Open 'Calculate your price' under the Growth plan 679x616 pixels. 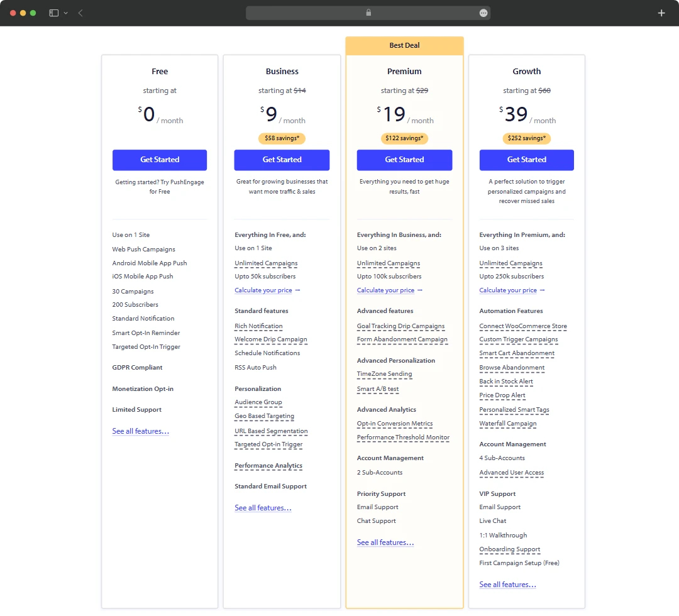pyautogui.click(x=507, y=290)
